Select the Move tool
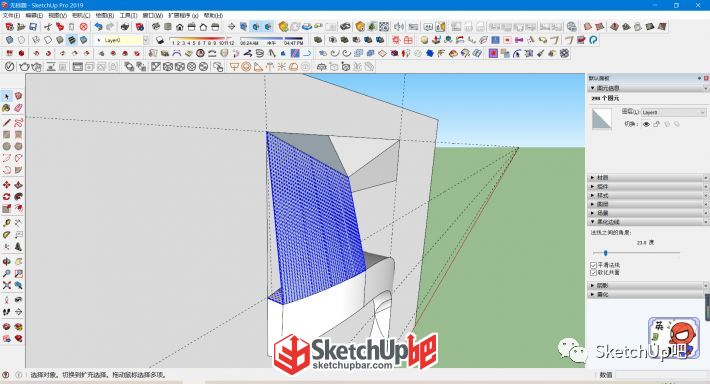This screenshot has width=710, height=384. tap(6, 185)
